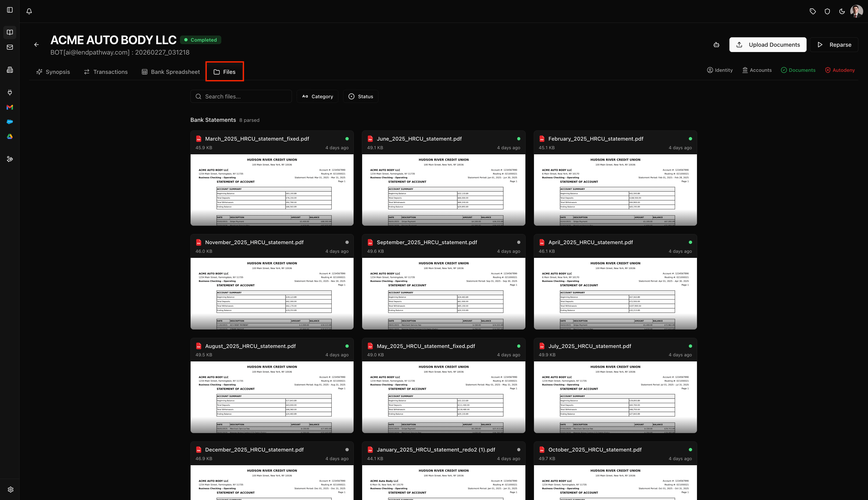Click the robot icon beside Upload Documents
This screenshot has width=868, height=500.
(716, 45)
